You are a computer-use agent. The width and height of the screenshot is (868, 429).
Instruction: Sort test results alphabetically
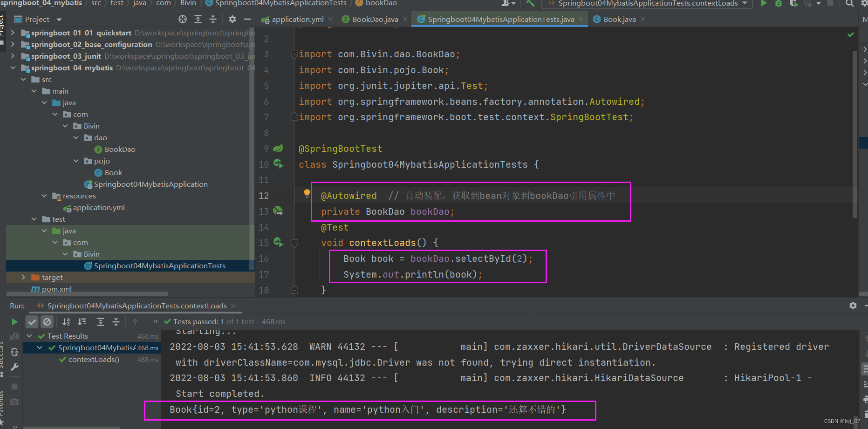click(x=67, y=322)
